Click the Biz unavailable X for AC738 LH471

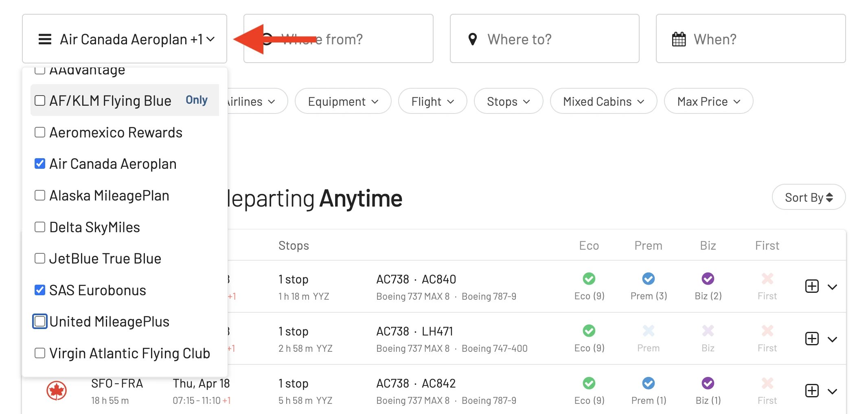pos(708,331)
